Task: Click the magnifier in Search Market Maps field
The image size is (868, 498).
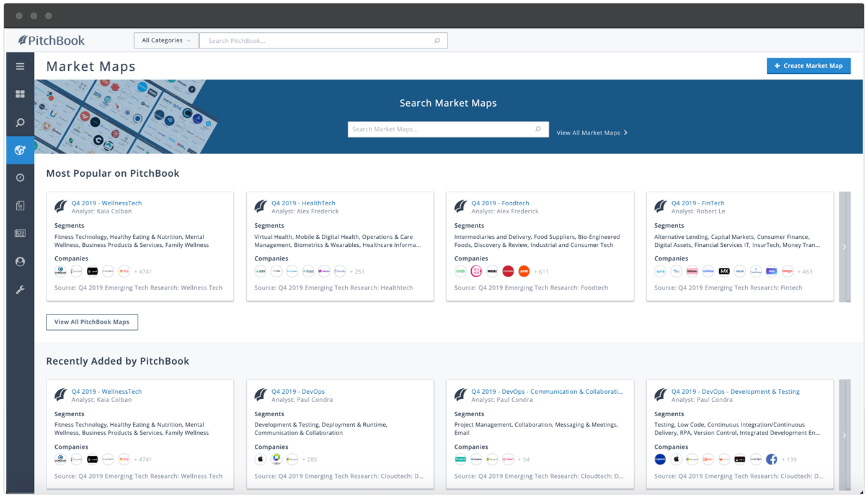Action: point(538,129)
